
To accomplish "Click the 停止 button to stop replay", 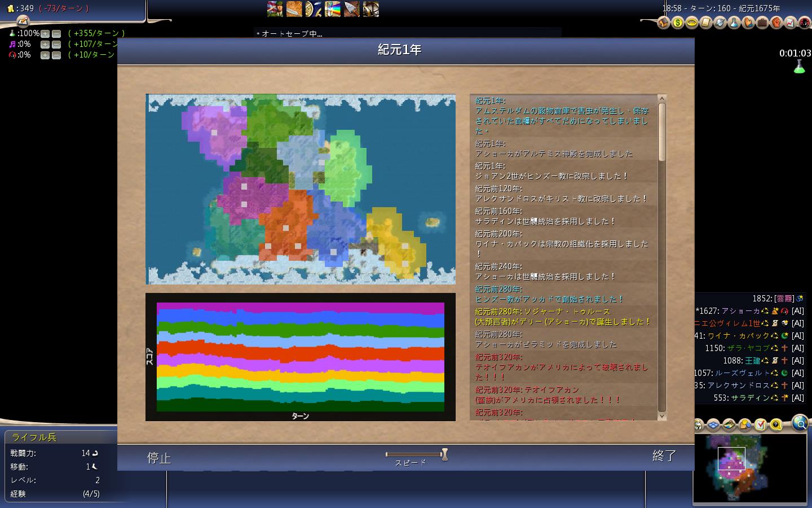I will pyautogui.click(x=159, y=458).
